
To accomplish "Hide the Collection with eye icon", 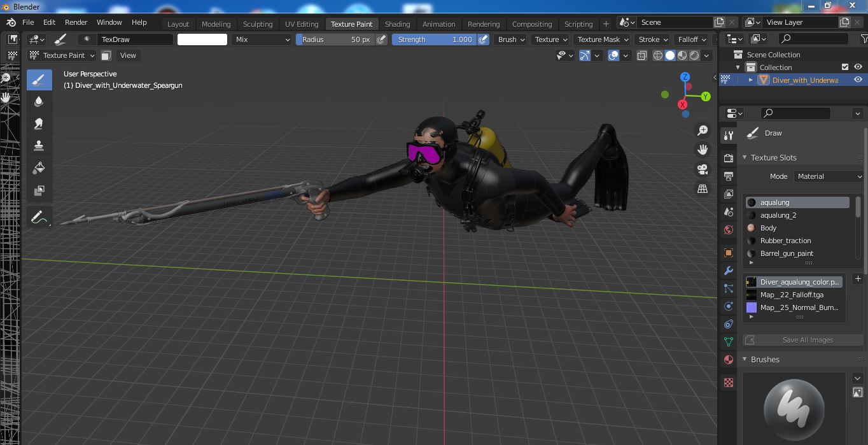I will (858, 67).
